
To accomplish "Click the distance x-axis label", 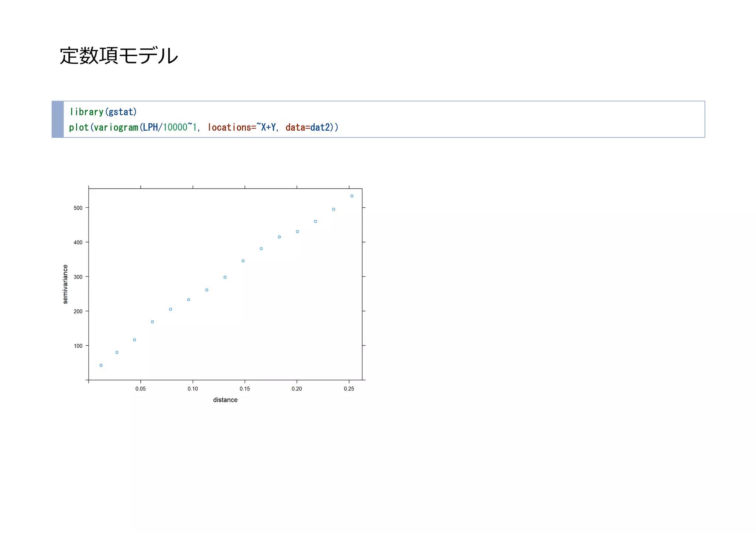I will point(225,400).
